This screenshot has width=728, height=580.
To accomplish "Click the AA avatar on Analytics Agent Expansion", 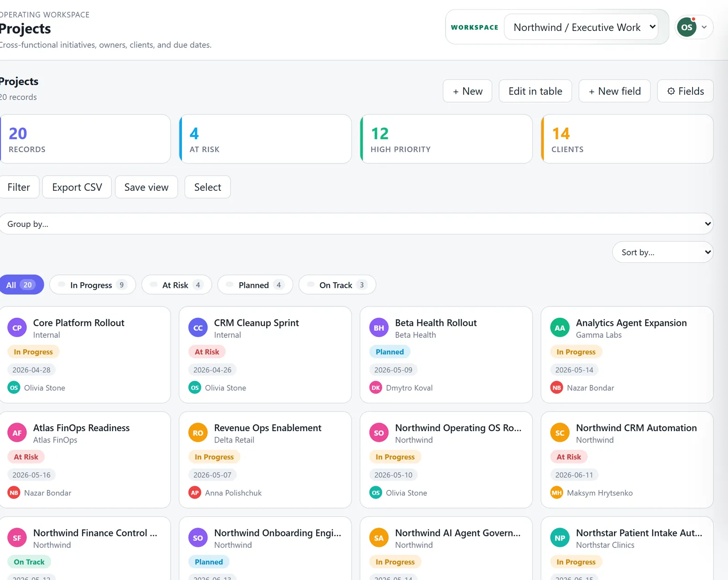I will pos(560,328).
